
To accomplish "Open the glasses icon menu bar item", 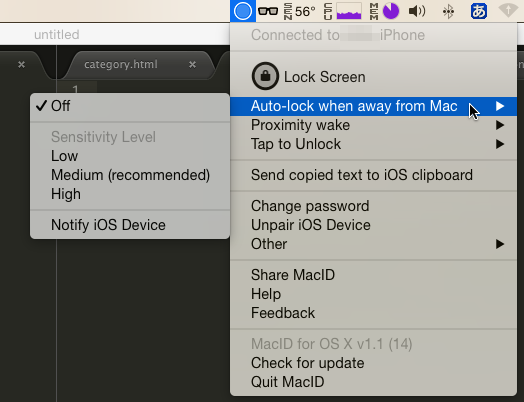I will 268,11.
